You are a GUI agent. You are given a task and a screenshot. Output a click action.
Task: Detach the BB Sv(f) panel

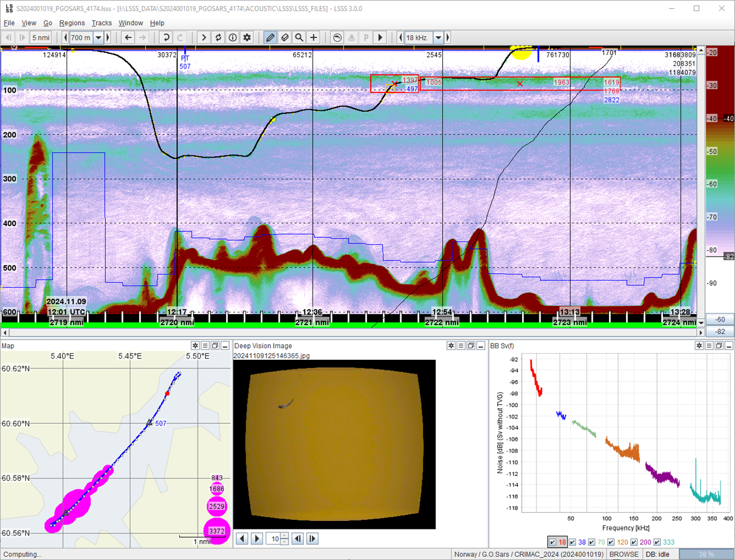(x=719, y=346)
